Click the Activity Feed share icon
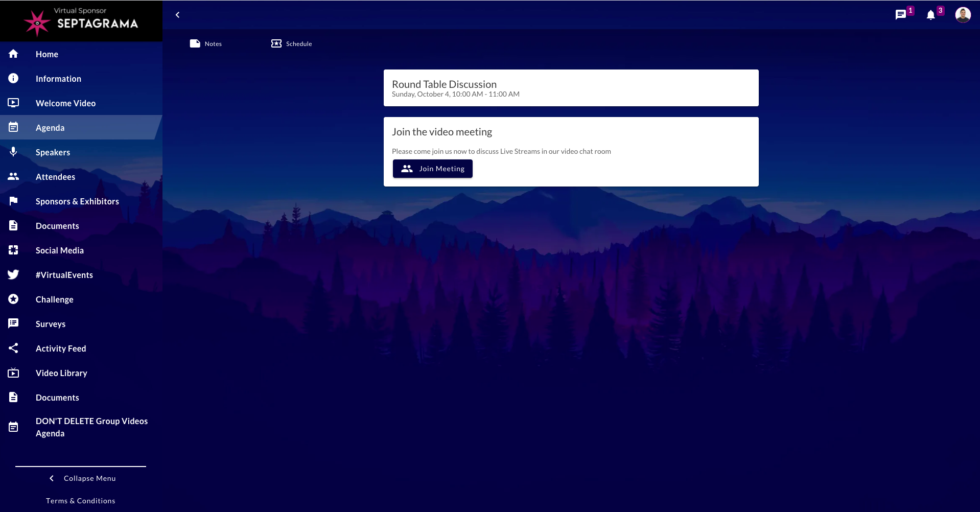 coord(13,348)
